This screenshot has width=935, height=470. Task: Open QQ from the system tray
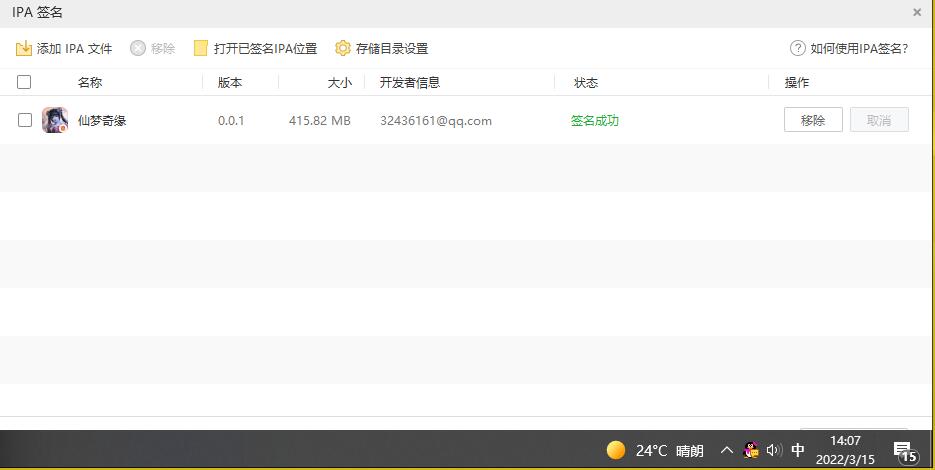pos(751,450)
